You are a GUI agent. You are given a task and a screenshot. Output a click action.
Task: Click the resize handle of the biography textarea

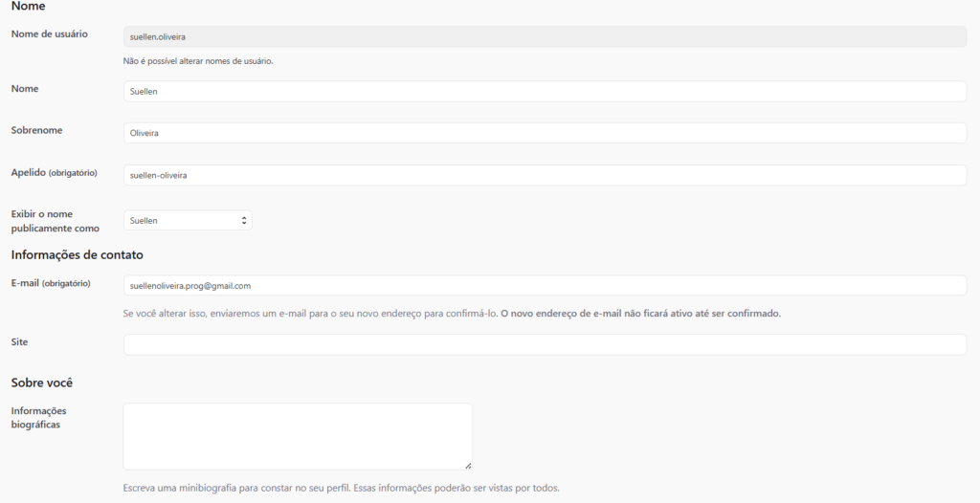(468, 466)
